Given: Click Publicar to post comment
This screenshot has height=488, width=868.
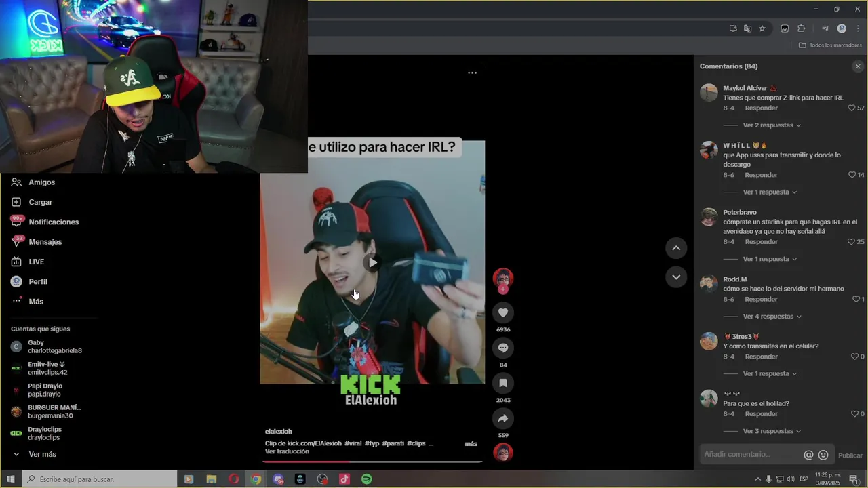Looking at the screenshot, I should coord(850,455).
